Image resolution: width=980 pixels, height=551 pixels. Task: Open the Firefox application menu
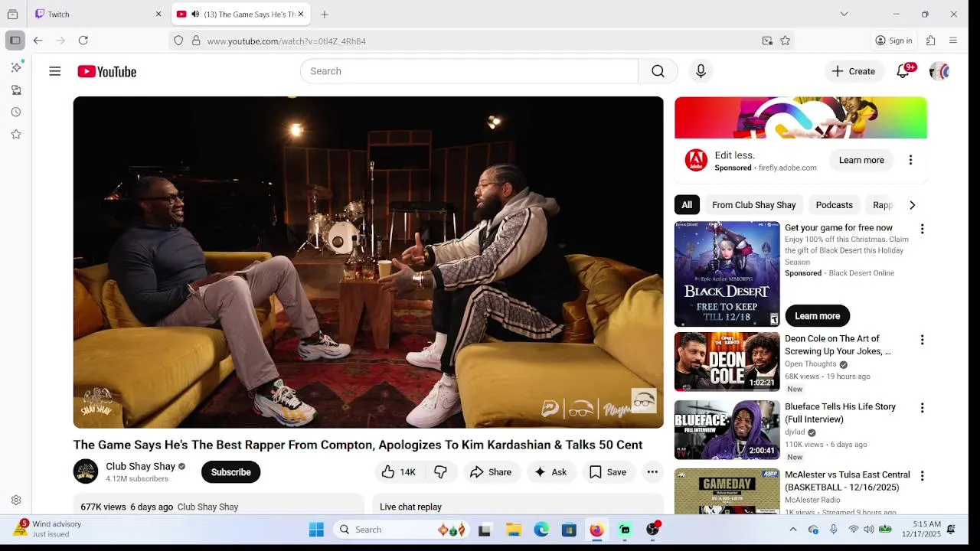coord(953,41)
